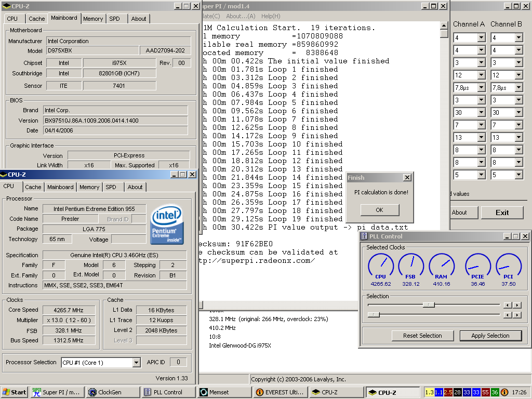Open the SPD tab in front CPU-Z
This screenshot has height=399, width=532.
(111, 187)
